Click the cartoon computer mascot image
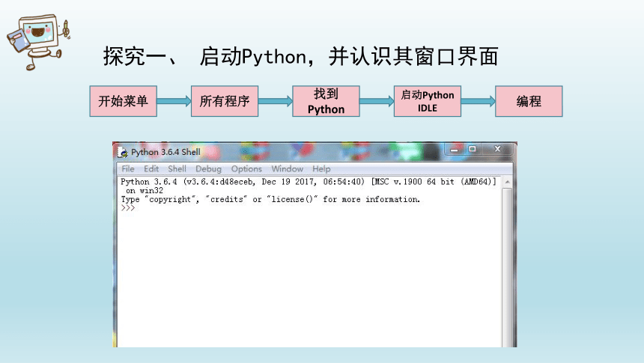644x363 pixels. point(38,42)
